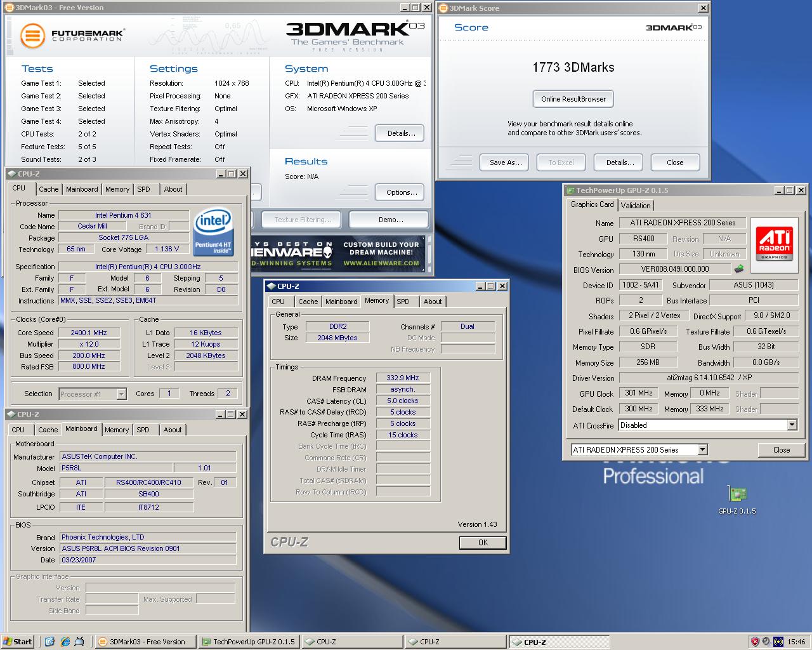
Task: Click the Save As... button in Score window
Action: coord(506,162)
